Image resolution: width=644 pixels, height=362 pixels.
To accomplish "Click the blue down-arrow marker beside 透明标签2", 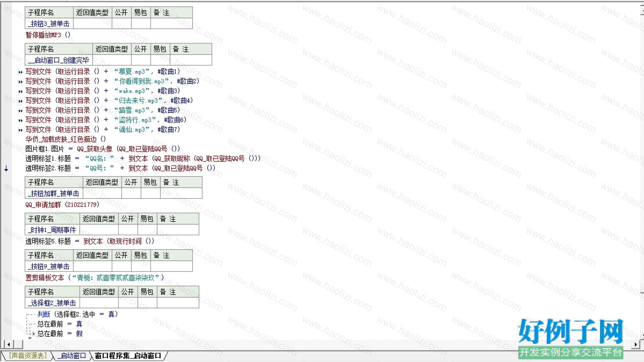I will pyautogui.click(x=6, y=168).
